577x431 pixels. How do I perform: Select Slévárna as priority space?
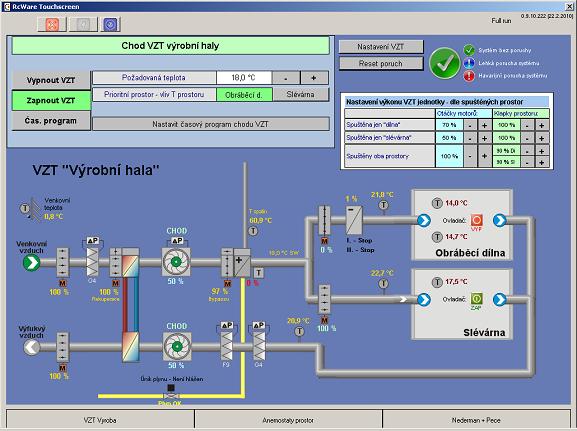coord(301,95)
